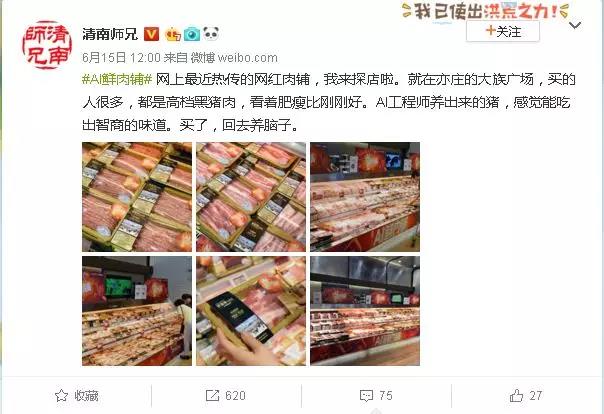Open the 清南师兄 username profile link

point(110,34)
